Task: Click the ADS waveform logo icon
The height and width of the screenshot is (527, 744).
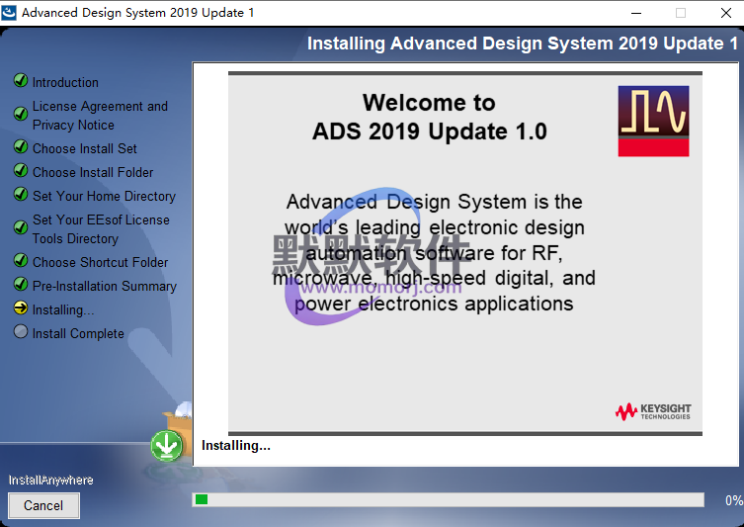Action: 653,121
